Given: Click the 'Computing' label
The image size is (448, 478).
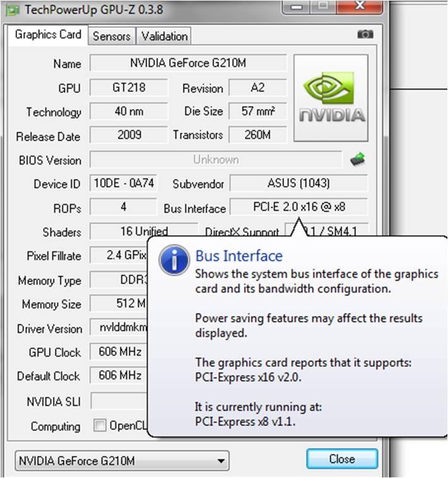Looking at the screenshot, I should [56, 426].
